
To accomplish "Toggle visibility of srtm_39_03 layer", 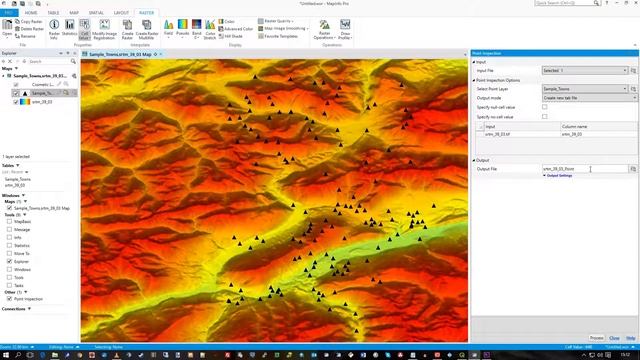I will (16, 102).
